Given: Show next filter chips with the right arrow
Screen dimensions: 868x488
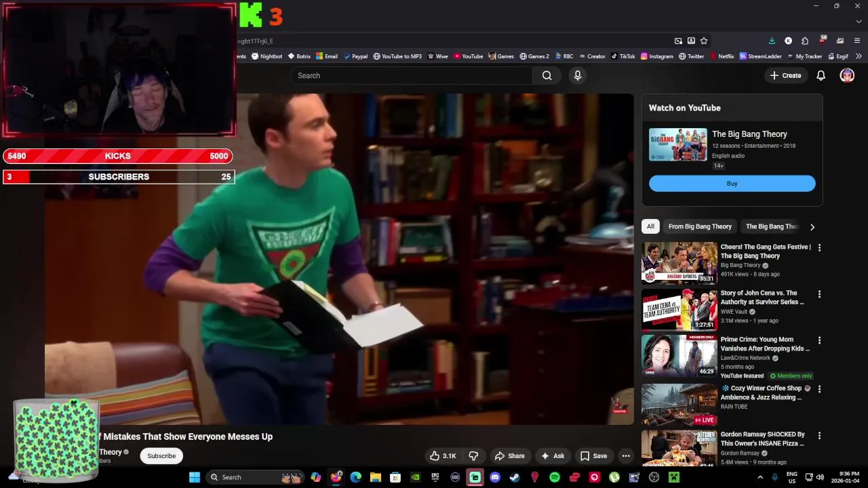Looking at the screenshot, I should (812, 226).
